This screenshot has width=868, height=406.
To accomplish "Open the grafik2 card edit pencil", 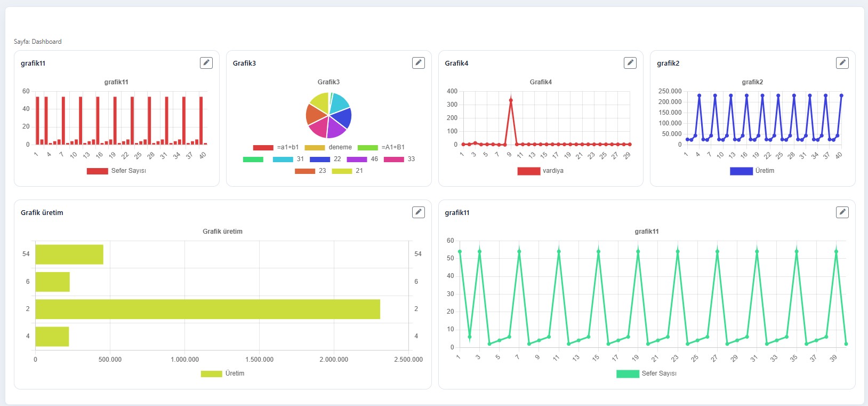I will 842,63.
